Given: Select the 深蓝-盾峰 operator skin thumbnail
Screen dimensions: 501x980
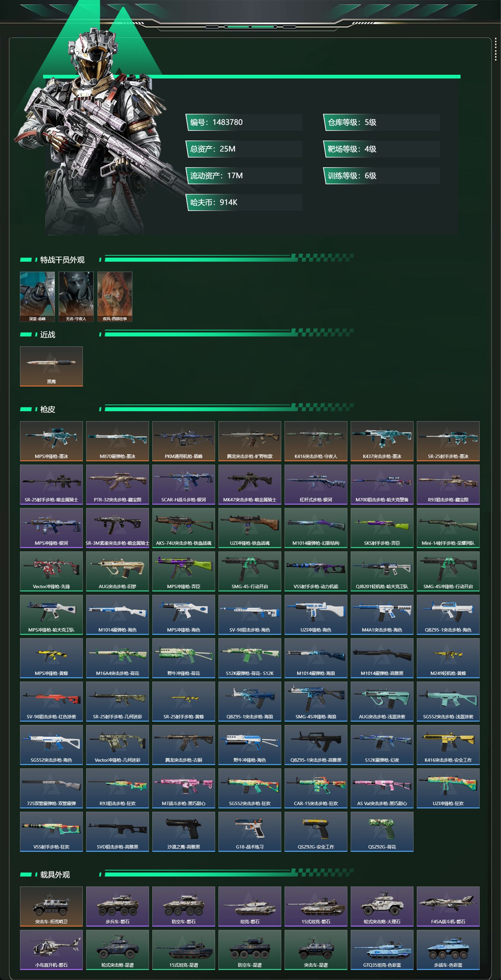Looking at the screenshot, I should (37, 297).
